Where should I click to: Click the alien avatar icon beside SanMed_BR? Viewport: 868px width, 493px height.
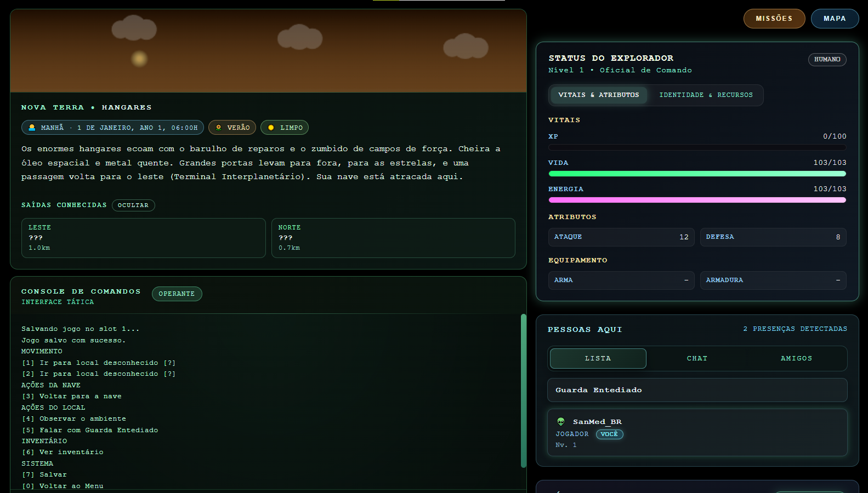tap(561, 422)
